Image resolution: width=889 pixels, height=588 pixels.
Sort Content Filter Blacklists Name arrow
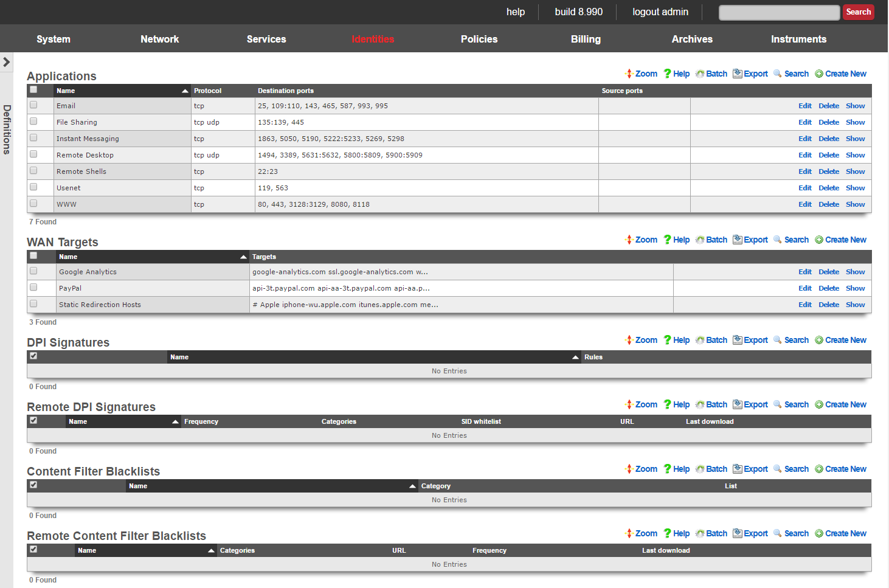tap(412, 486)
